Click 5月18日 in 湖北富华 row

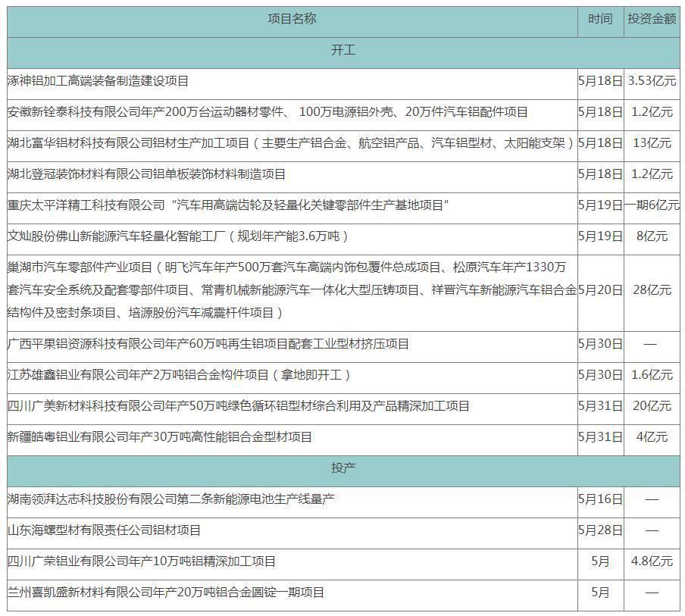600,143
